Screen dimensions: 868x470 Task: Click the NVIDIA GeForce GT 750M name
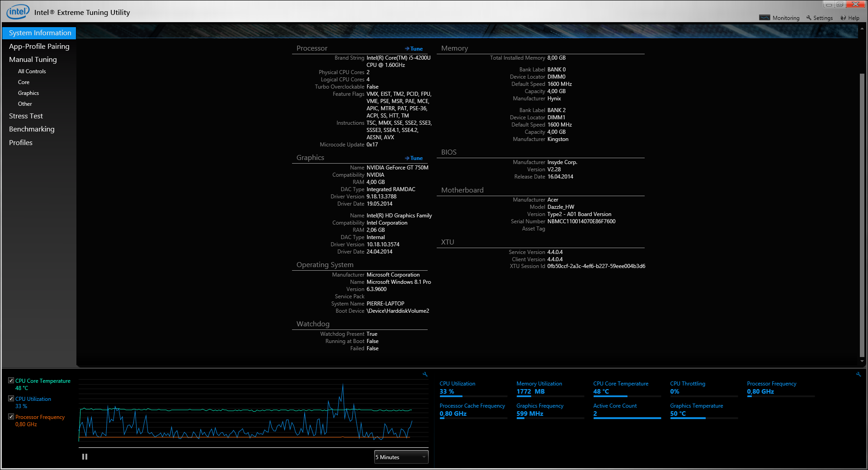397,168
